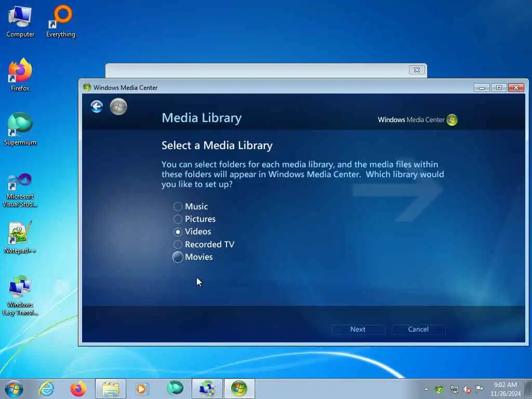
Task: Close the Windows Media Center window
Action: pyautogui.click(x=516, y=87)
